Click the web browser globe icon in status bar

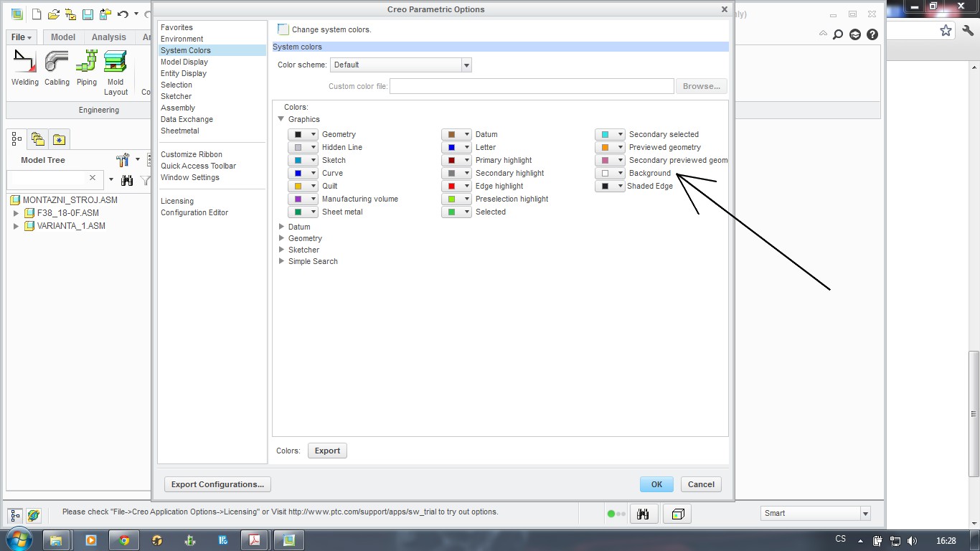[34, 515]
